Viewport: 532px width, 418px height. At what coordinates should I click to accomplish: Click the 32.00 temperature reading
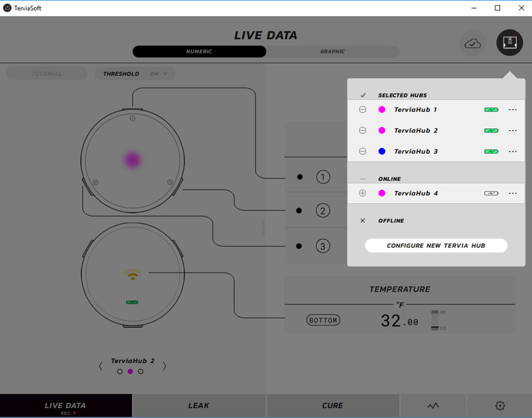click(399, 321)
